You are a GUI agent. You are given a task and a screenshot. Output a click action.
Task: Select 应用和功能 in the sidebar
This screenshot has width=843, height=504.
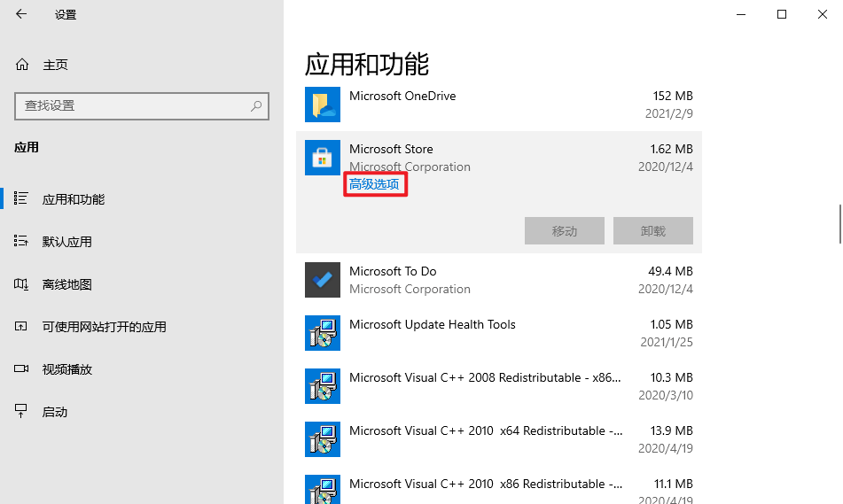(74, 199)
